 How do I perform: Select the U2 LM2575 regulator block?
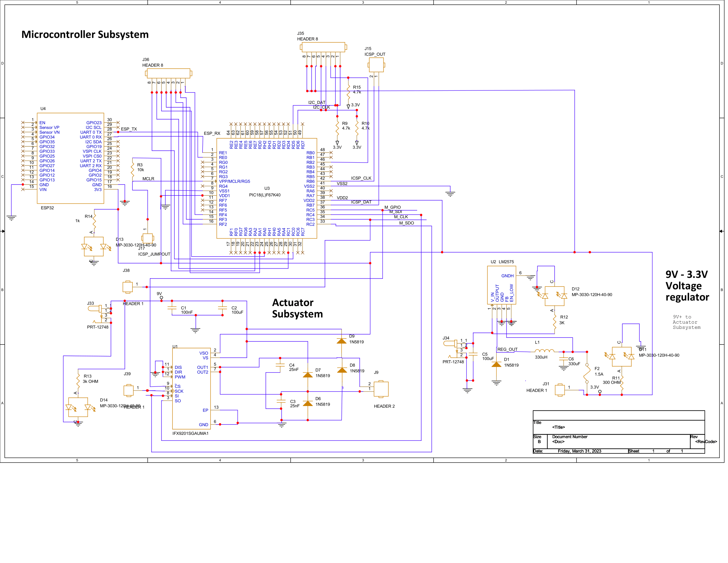click(x=501, y=284)
